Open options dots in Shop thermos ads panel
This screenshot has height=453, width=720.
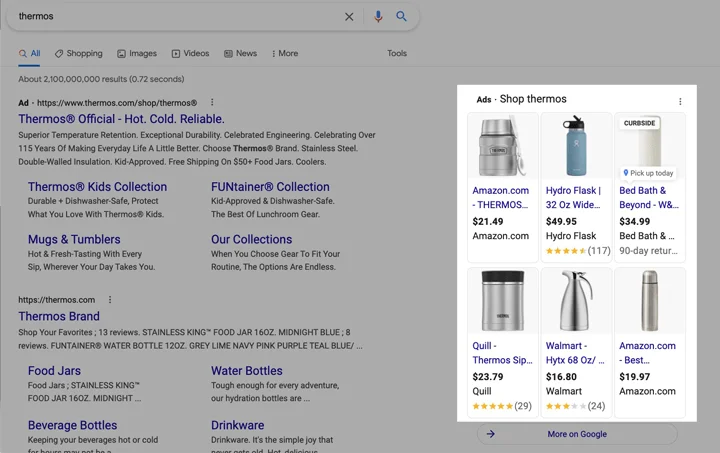pyautogui.click(x=680, y=101)
